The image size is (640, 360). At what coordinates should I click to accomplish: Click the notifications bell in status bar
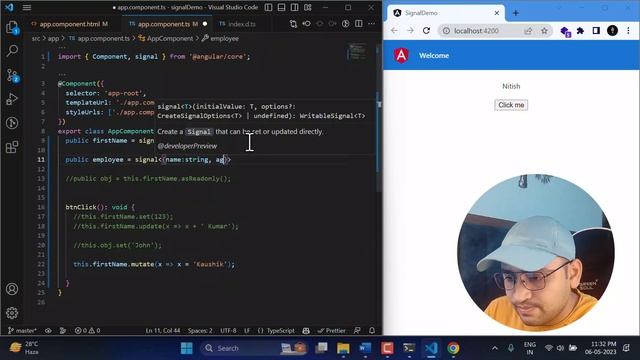[x=372, y=331]
